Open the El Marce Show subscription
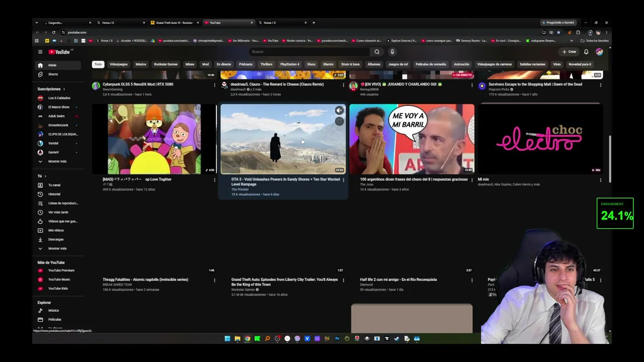 (58, 107)
